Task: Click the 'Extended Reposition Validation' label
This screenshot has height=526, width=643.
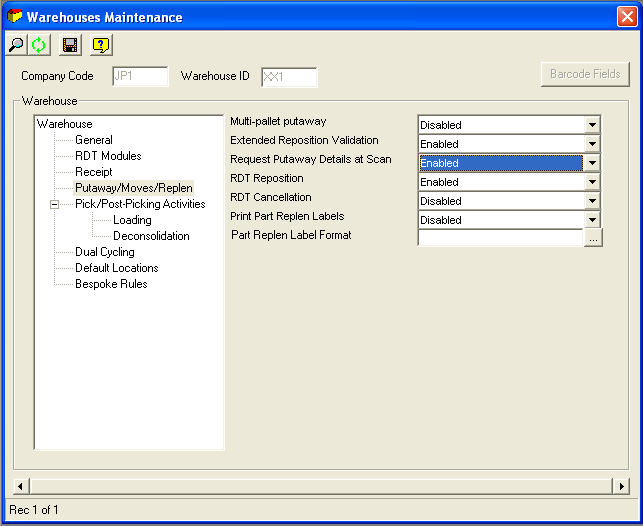Action: click(304, 140)
